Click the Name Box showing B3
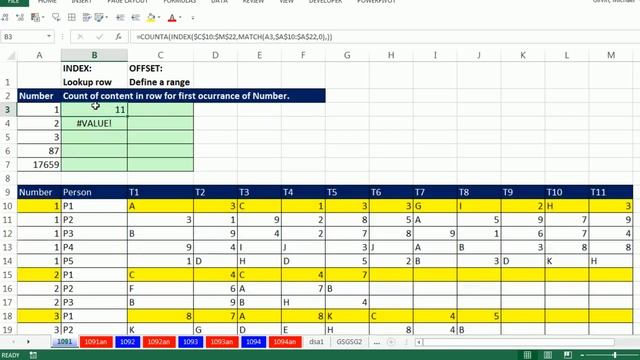This screenshot has height=360, width=640. point(23,37)
